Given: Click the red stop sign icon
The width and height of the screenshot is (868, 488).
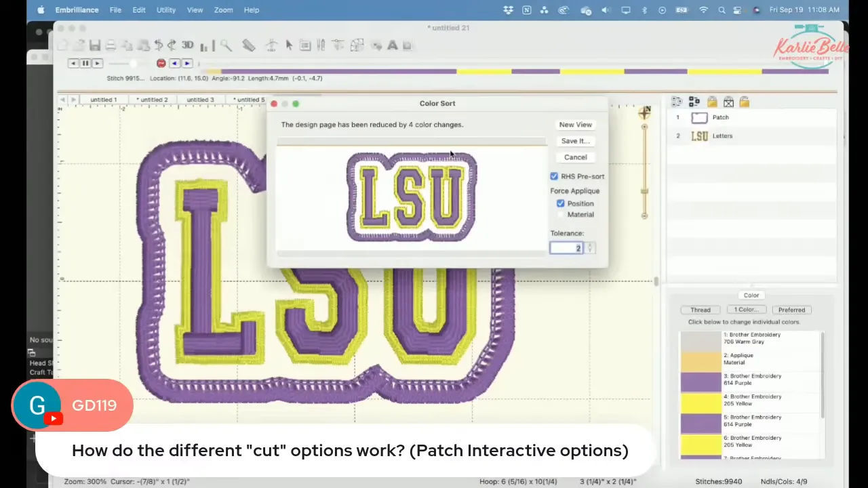Looking at the screenshot, I should tap(161, 63).
